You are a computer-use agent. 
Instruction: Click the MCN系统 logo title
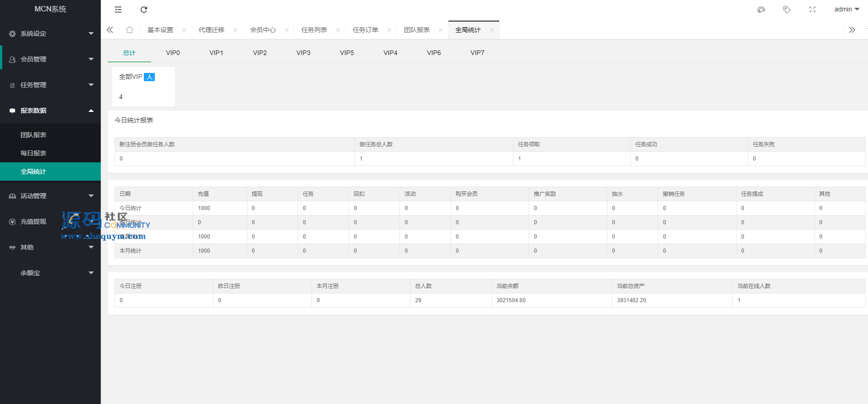[50, 9]
